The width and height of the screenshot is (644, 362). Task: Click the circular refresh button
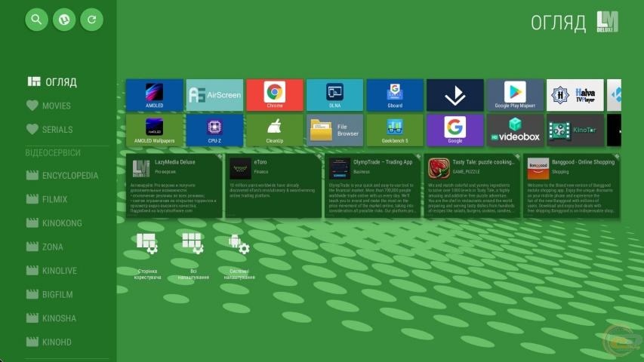tap(91, 20)
